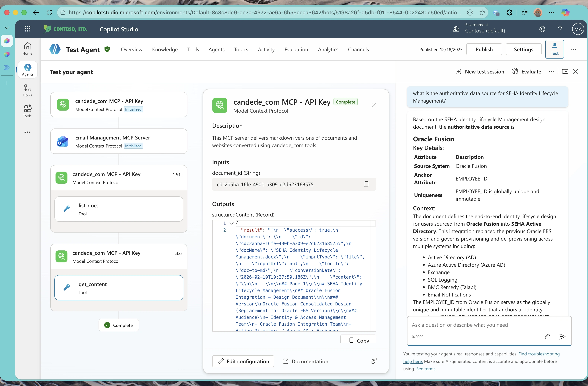This screenshot has height=386, width=588.
Task: Open the Analytics tab
Action: 328,49
